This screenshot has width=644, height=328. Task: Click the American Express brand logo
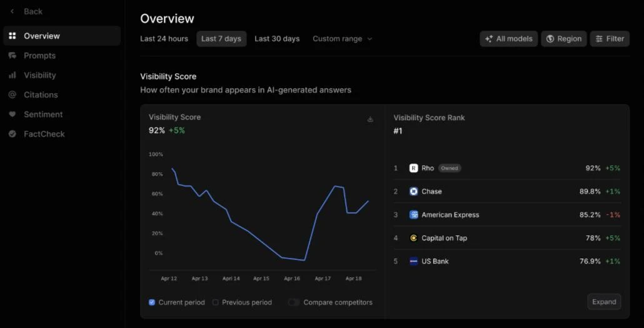point(413,215)
